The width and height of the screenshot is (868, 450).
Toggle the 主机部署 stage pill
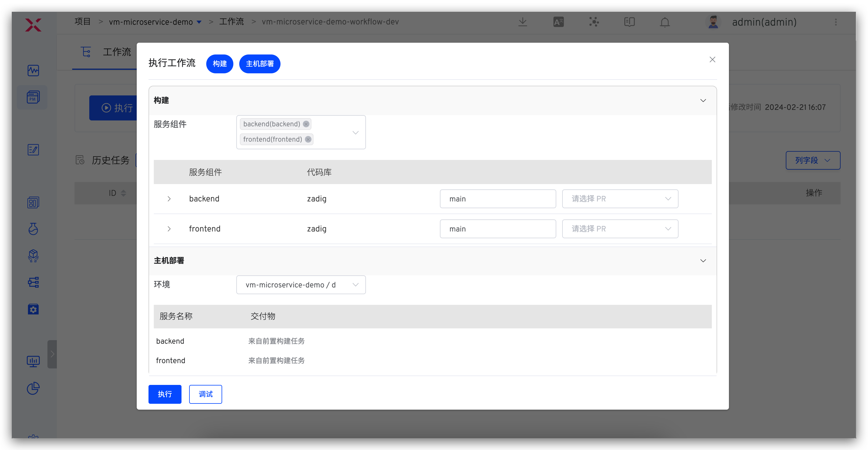point(260,64)
